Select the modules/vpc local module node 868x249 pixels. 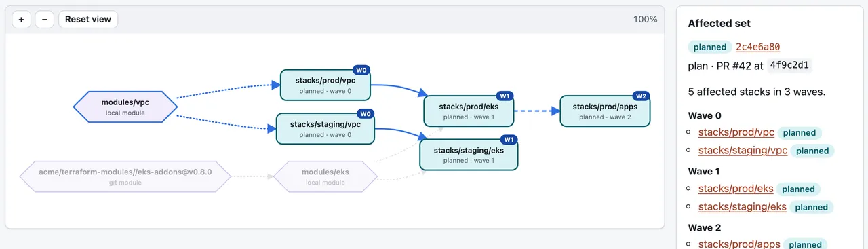125,107
